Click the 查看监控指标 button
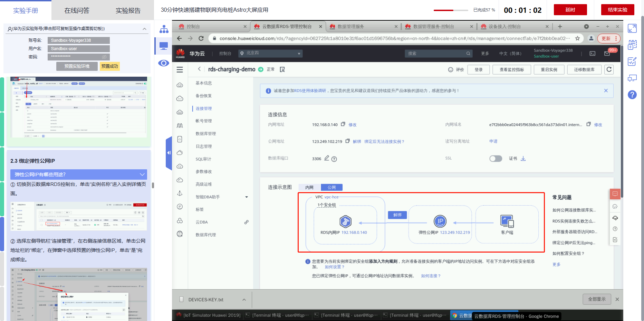644x321 pixels. tap(512, 69)
